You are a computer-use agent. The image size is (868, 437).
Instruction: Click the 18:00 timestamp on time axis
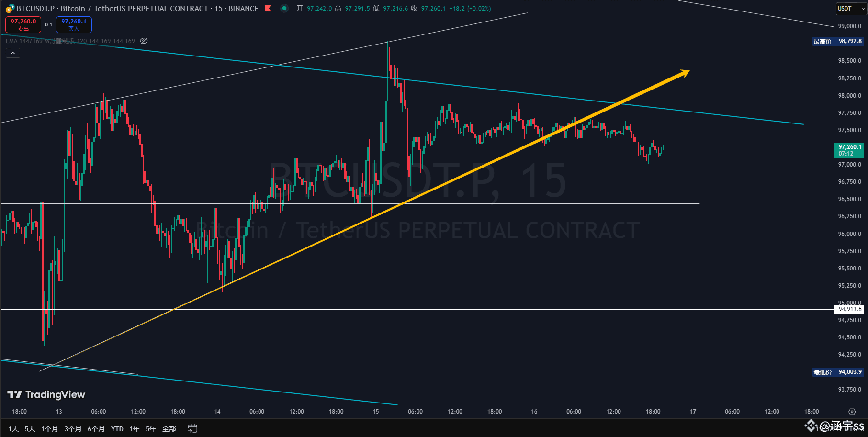[19, 411]
